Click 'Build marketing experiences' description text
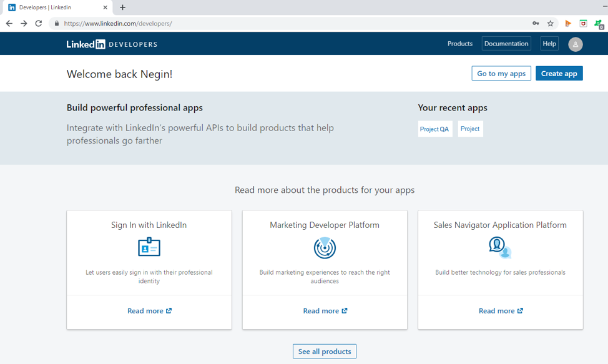The width and height of the screenshot is (608, 364). (325, 277)
